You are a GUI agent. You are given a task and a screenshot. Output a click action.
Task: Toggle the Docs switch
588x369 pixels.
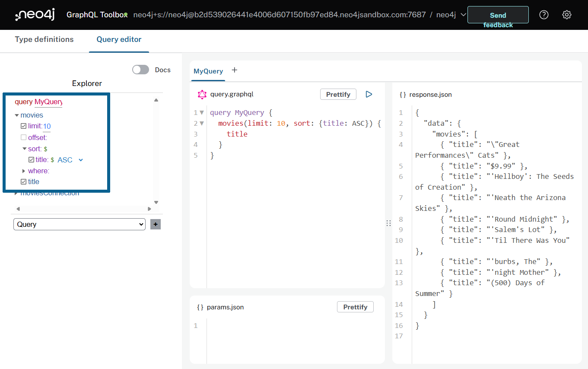pos(140,70)
